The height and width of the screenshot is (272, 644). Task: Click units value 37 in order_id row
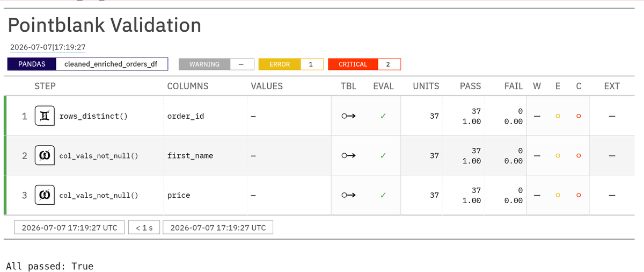434,116
